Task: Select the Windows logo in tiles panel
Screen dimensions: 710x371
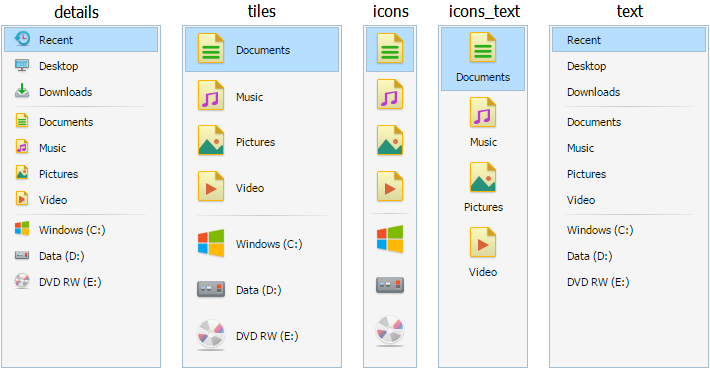Action: click(x=211, y=243)
